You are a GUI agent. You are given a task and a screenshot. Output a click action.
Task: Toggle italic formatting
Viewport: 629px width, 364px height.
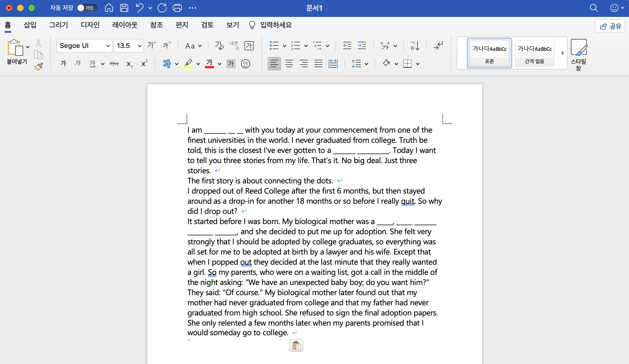tap(78, 64)
